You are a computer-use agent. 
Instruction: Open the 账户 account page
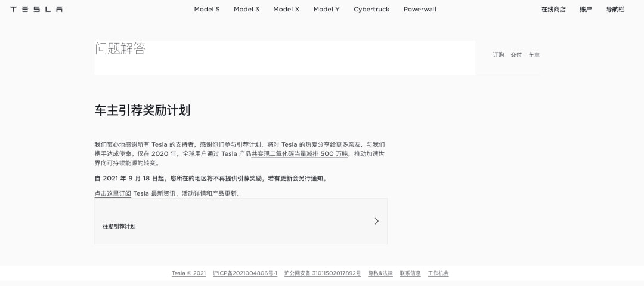pos(586,9)
